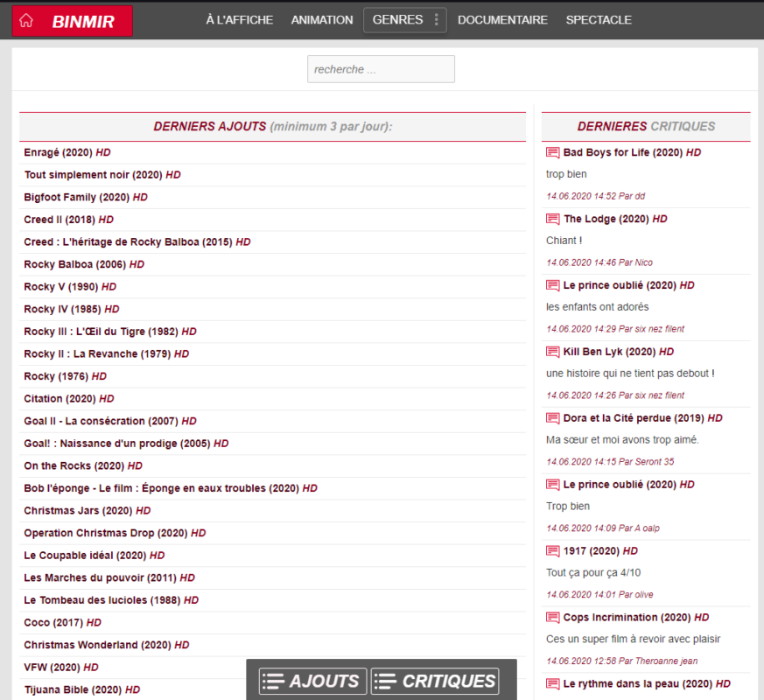Click 'Ma sœur et moi avons trop aimé' text
This screenshot has height=700, width=764.
[622, 440]
